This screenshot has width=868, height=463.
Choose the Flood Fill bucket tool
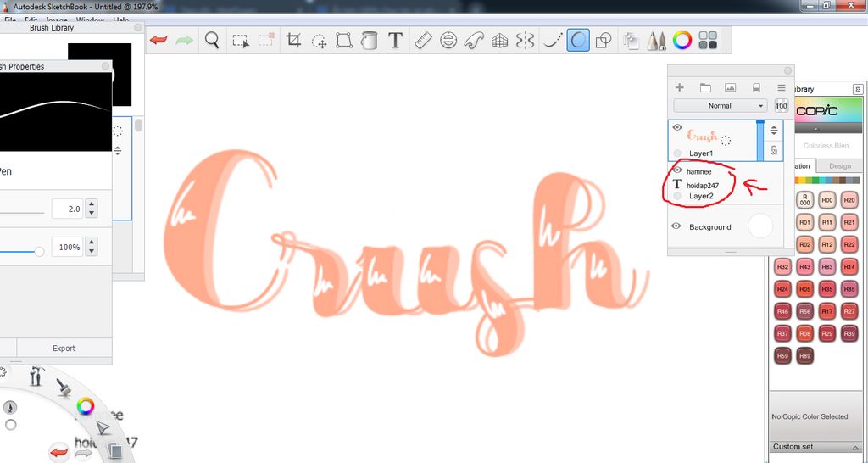click(369, 41)
